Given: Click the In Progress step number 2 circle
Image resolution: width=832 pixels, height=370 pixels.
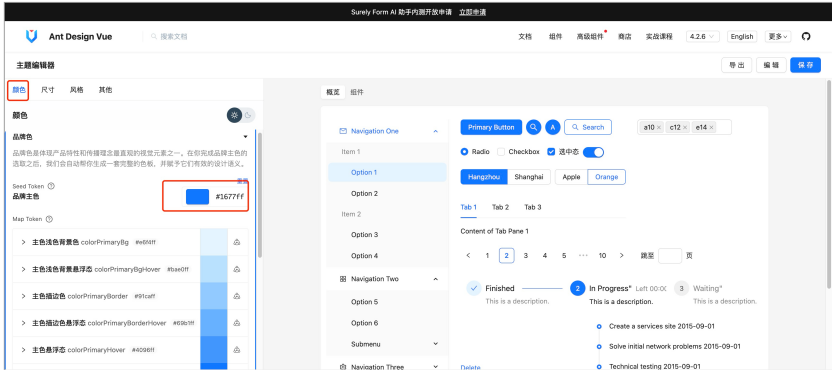Looking at the screenshot, I should tap(577, 288).
